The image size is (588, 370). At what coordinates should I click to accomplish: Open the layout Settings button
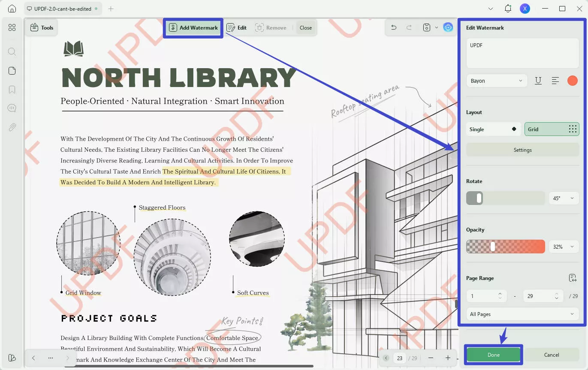tap(522, 150)
